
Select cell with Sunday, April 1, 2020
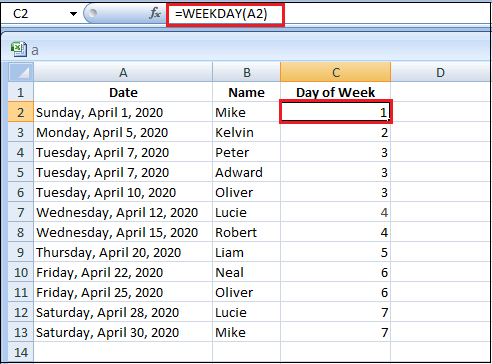(x=123, y=112)
